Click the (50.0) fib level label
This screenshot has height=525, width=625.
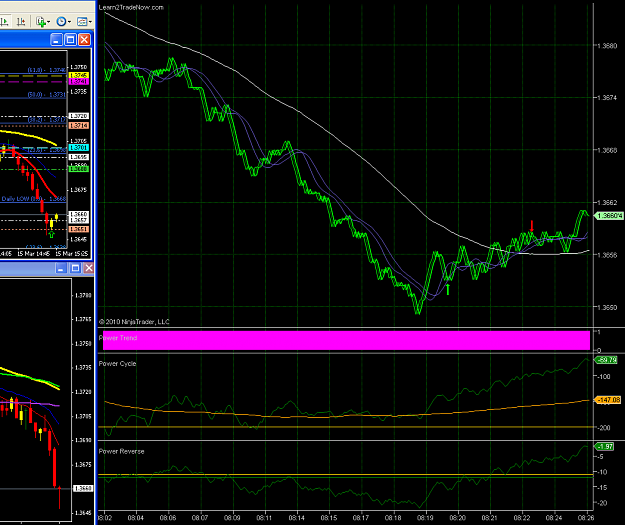tap(47, 94)
